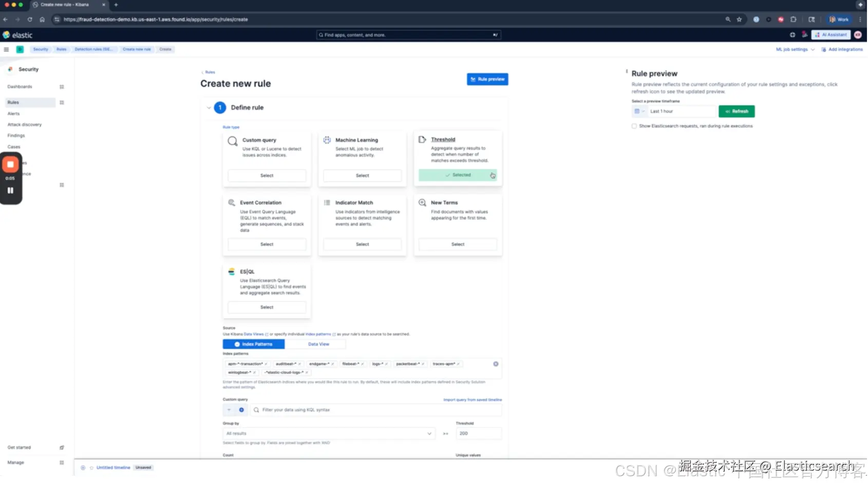Add a new timeline from bottom bar
This screenshot has height=486, width=868.
(83, 468)
